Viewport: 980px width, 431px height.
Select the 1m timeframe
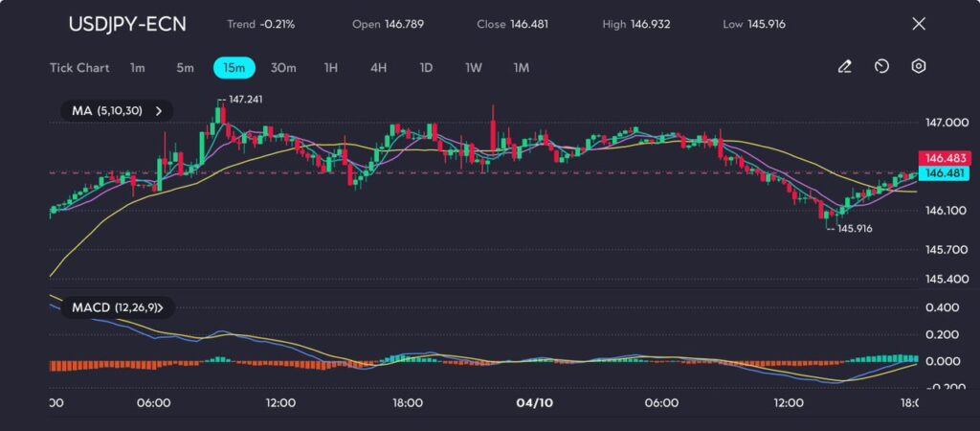pos(138,68)
